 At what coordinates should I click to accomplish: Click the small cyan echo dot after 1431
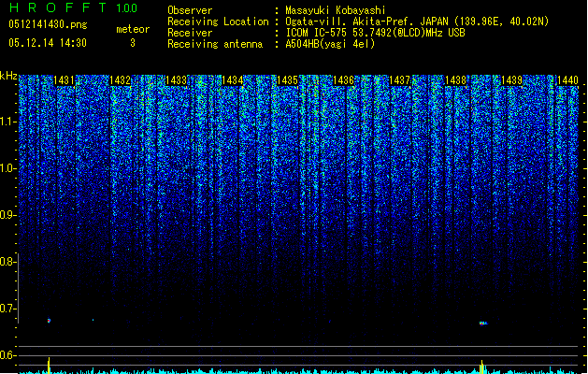coord(93,320)
